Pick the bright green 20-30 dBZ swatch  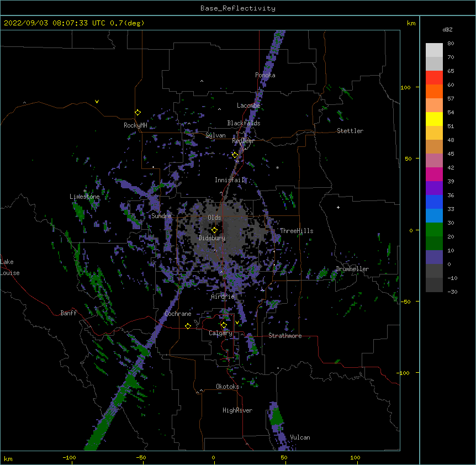click(434, 230)
